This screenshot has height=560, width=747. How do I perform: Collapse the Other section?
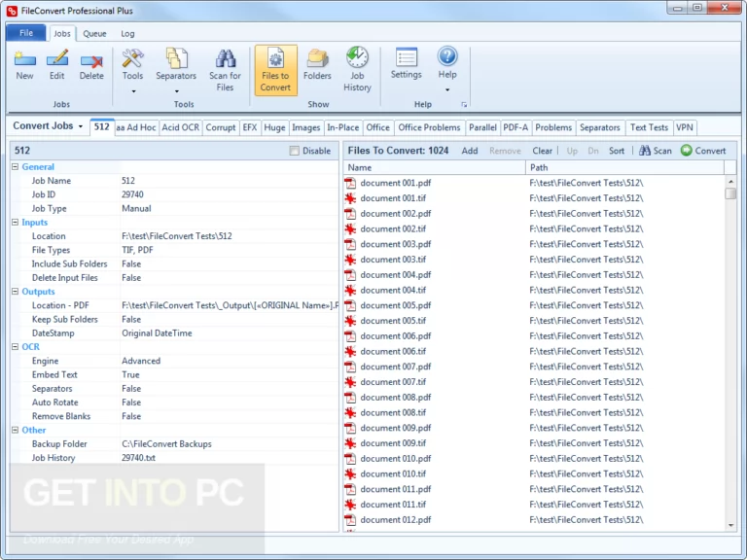click(16, 430)
